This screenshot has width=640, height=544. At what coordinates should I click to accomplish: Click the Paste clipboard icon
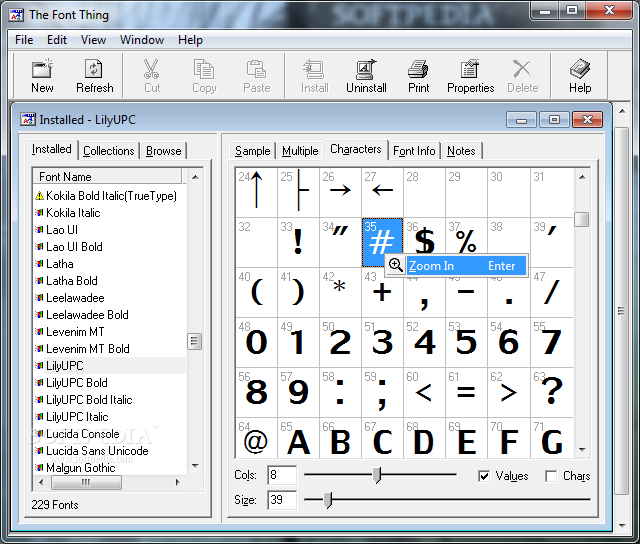click(x=256, y=69)
